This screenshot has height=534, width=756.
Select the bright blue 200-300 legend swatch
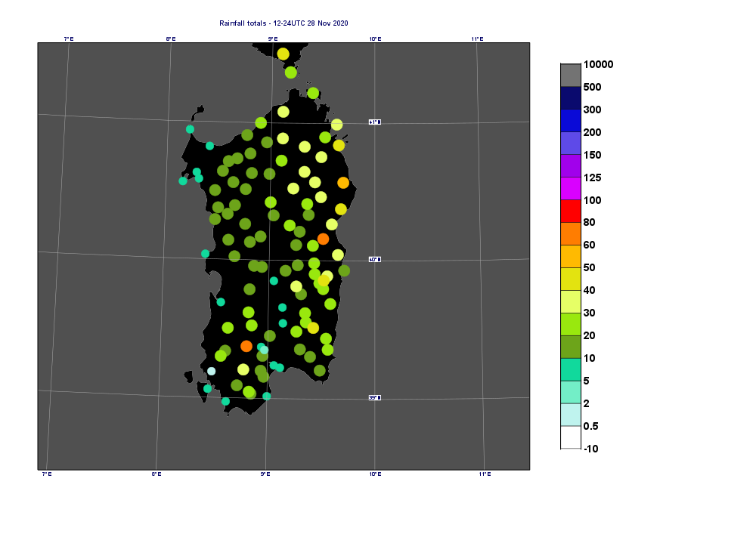tap(570, 120)
